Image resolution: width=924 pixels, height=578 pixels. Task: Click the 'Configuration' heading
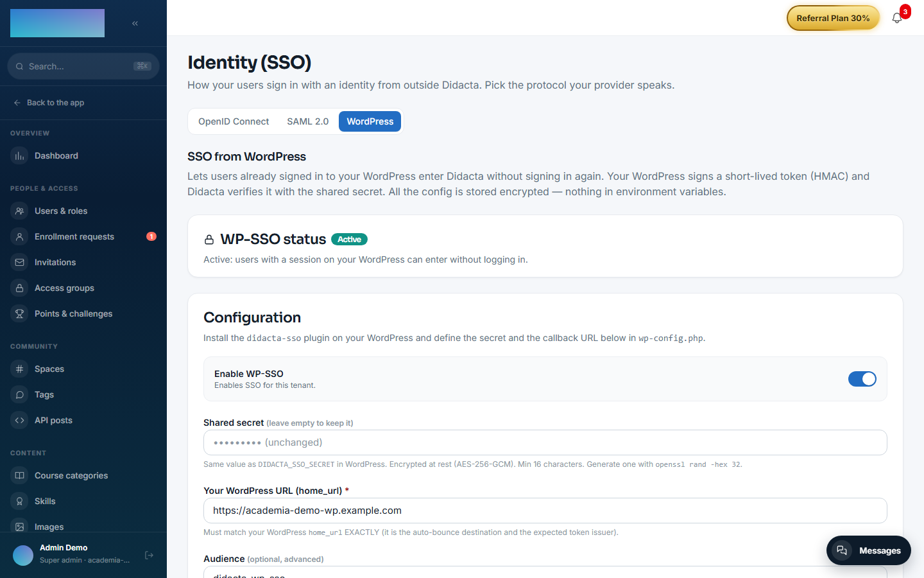252,317
